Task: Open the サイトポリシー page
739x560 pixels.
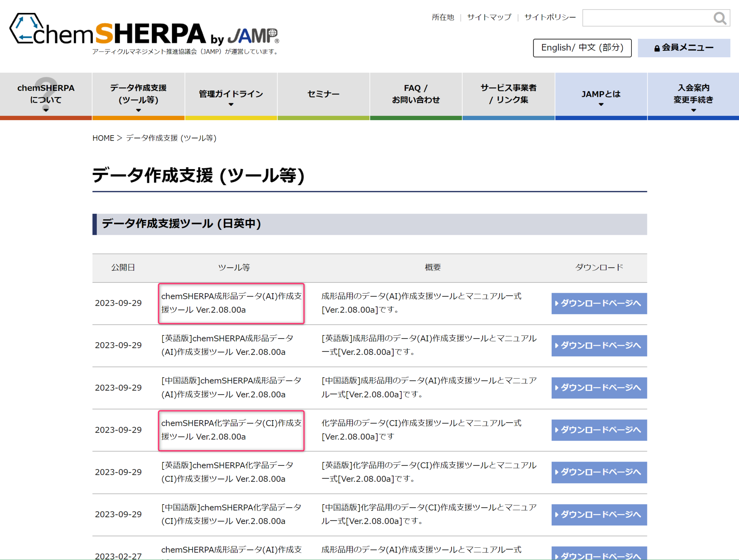Action: (550, 17)
